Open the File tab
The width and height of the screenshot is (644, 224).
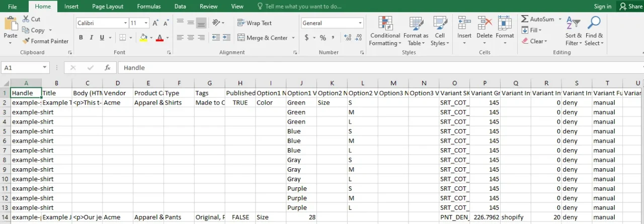[13, 7]
